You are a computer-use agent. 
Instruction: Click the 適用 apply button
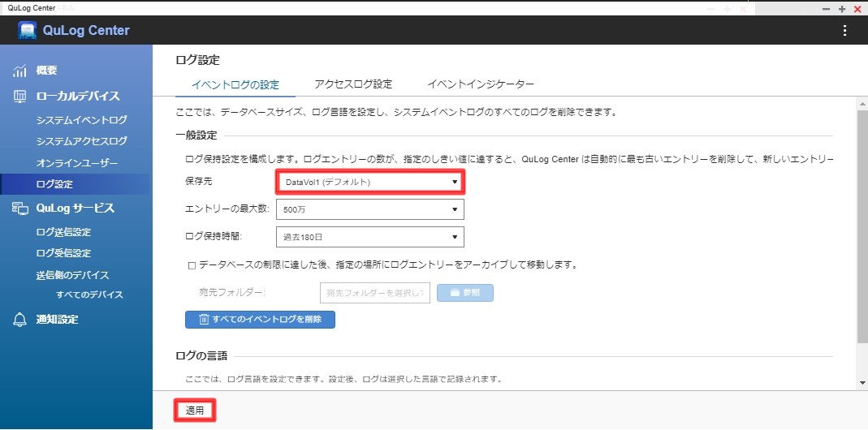195,411
